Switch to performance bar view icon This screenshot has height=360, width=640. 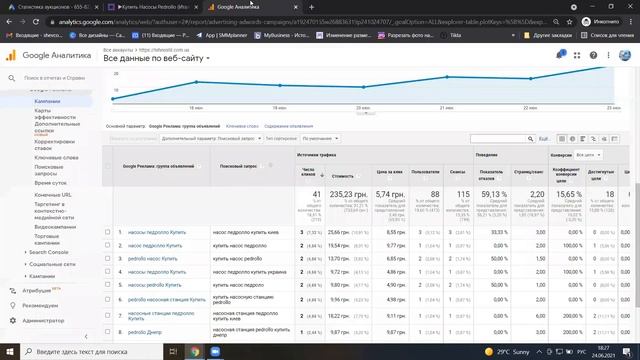click(x=583, y=139)
